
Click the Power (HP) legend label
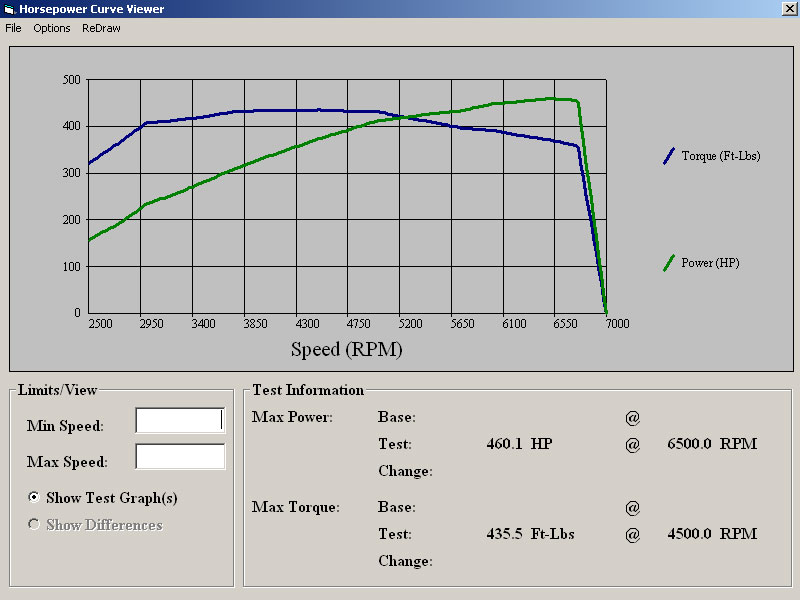[x=710, y=263]
